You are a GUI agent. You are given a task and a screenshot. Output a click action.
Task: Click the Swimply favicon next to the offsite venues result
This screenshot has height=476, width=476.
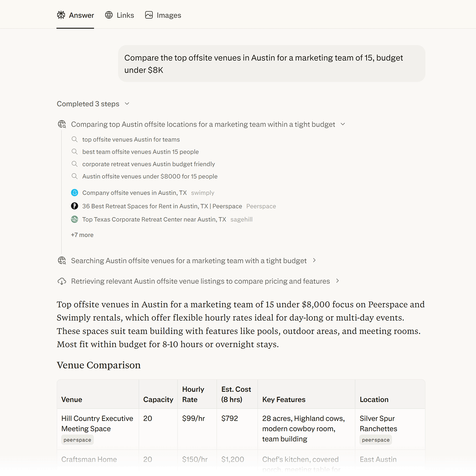tap(75, 193)
